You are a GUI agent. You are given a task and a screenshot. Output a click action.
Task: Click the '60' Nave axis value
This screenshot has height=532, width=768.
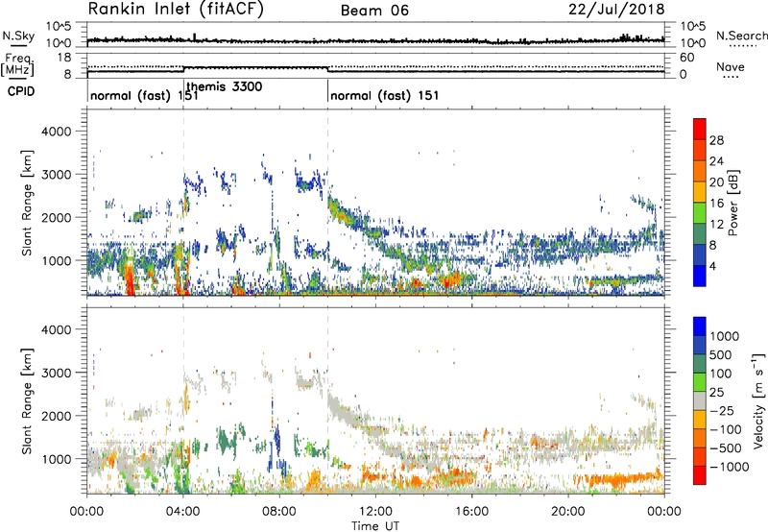(x=686, y=58)
